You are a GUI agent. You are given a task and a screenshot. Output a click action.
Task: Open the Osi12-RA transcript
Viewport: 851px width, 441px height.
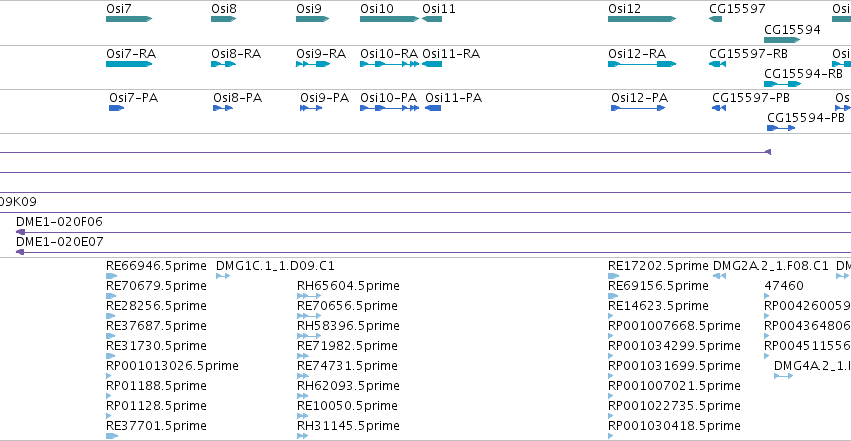click(642, 64)
